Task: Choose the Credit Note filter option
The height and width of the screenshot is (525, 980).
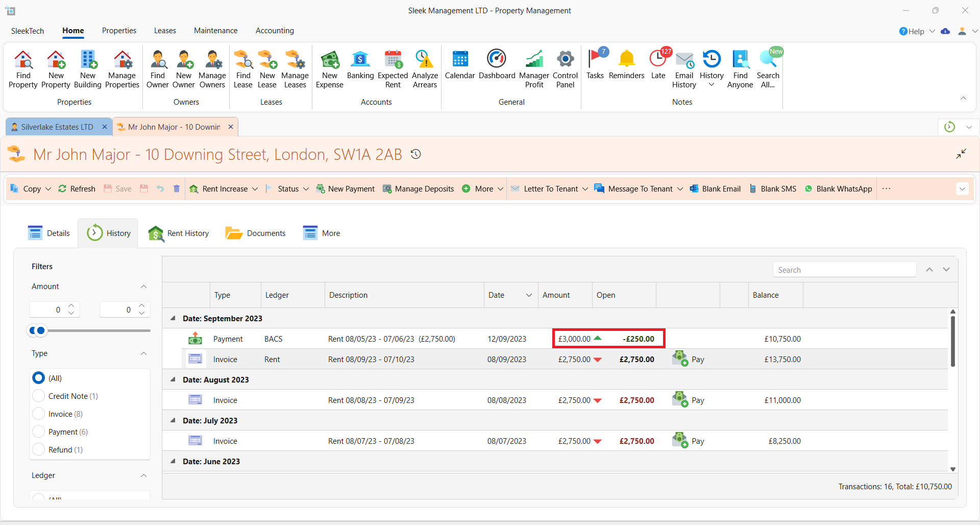Action: (x=39, y=396)
